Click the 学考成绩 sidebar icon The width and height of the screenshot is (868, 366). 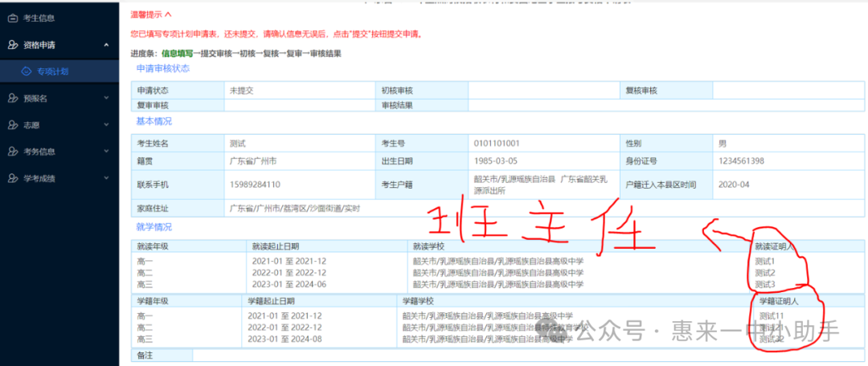13,178
